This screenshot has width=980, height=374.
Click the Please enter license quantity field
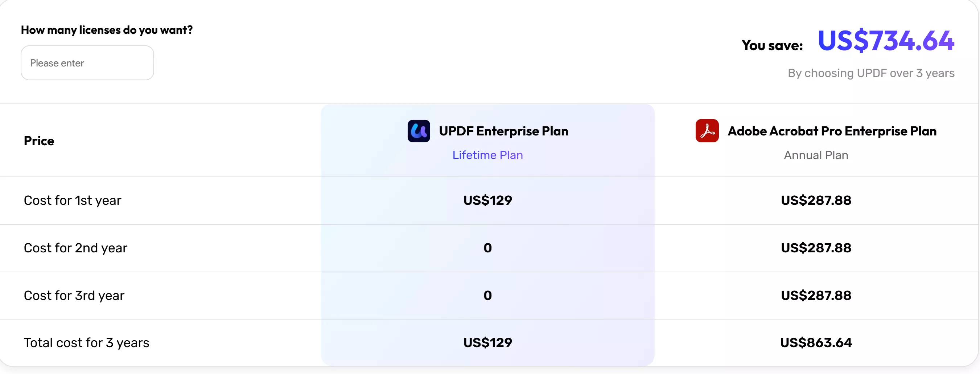(87, 62)
